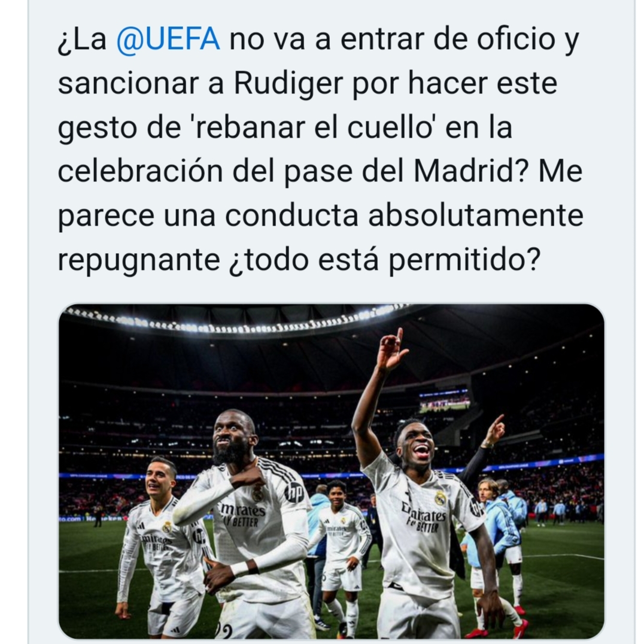Click the word 'repugnante' in the tweet

tap(139, 260)
